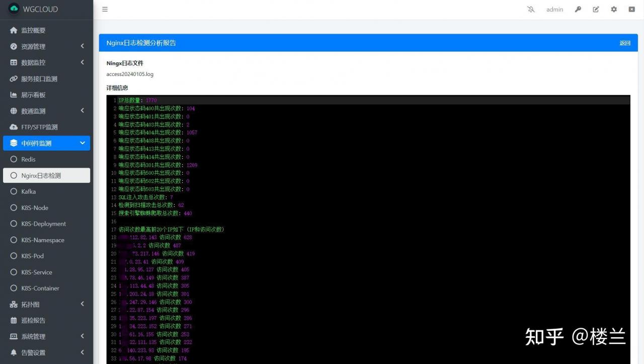
Task: Click the admin user name
Action: pyautogui.click(x=554, y=9)
